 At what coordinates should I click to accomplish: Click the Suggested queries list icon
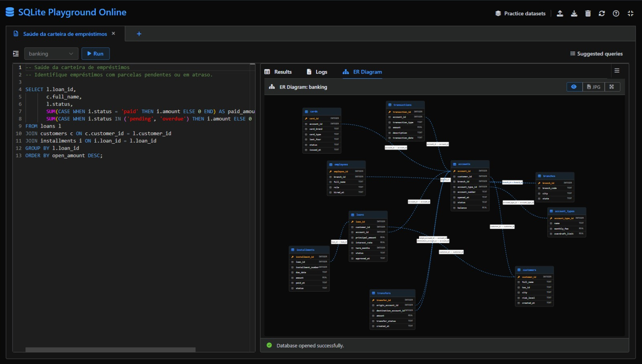573,53
